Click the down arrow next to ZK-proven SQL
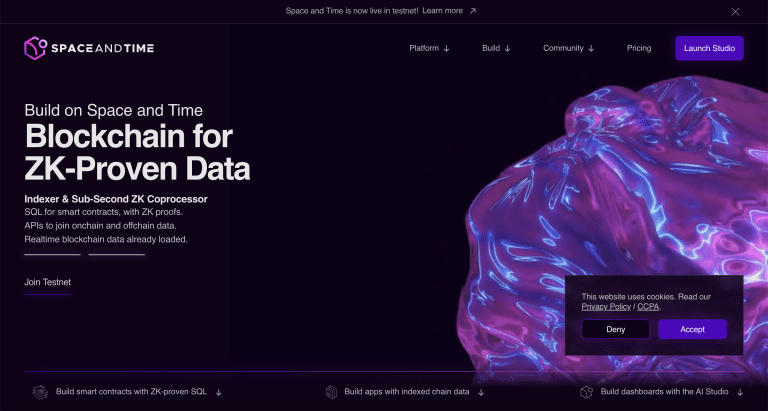The width and height of the screenshot is (768, 411). 219,392
